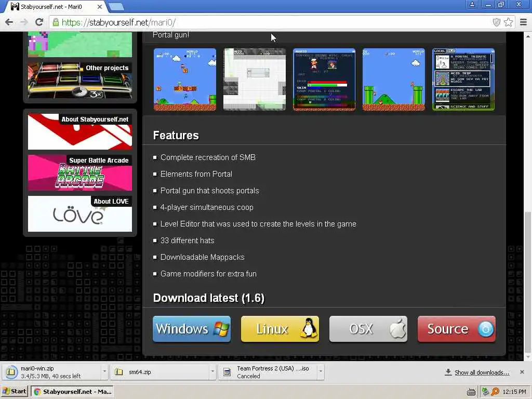Image resolution: width=532 pixels, height=399 pixels.
Task: Click 'Downloadable Mappacks' feature text
Action: click(202, 257)
